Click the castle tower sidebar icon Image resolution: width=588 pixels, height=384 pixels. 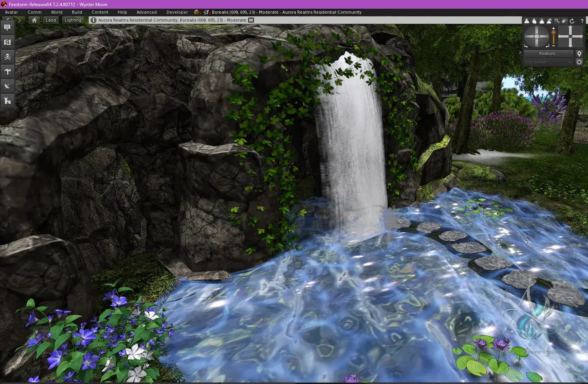(7, 101)
